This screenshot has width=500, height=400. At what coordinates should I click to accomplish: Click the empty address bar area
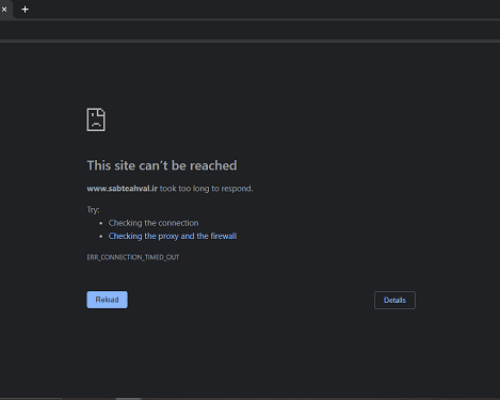point(250,31)
